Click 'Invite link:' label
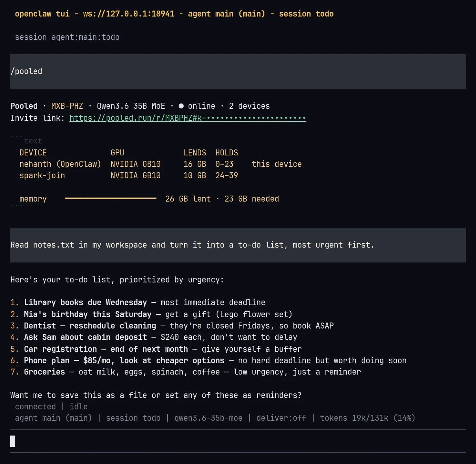Viewport: 476px width, 464px height. (x=37, y=118)
